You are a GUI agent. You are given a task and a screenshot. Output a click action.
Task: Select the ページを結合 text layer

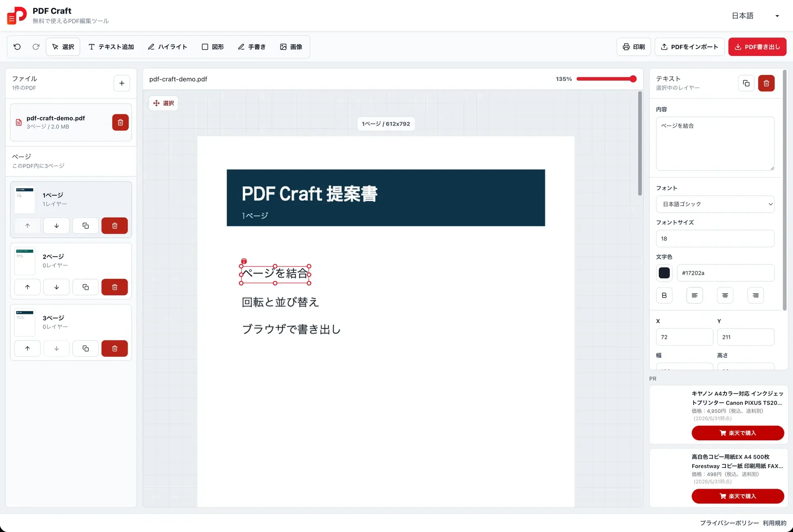pos(275,274)
